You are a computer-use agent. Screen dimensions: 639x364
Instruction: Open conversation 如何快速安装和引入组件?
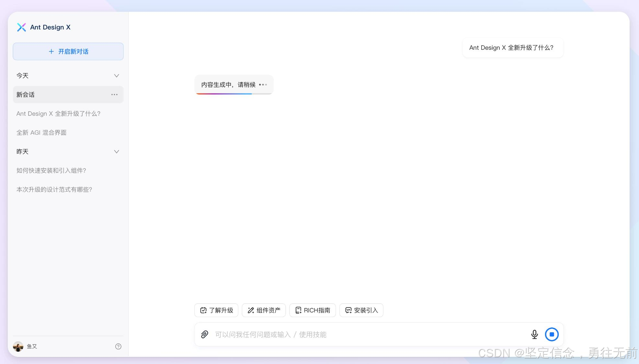click(51, 171)
